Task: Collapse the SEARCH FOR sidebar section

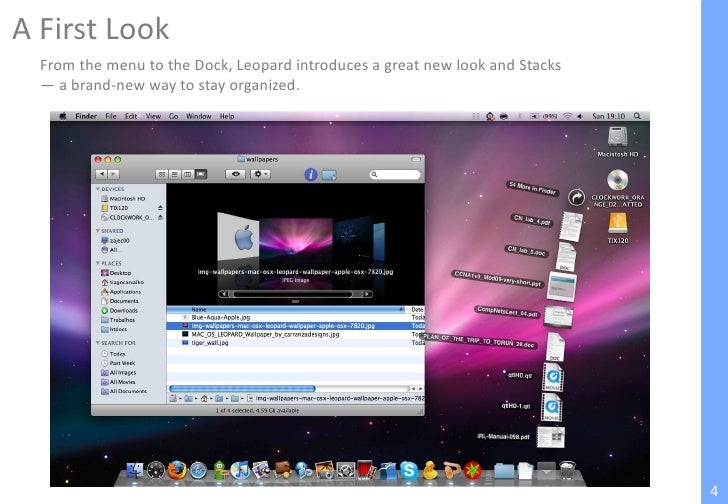Action: pos(98,343)
